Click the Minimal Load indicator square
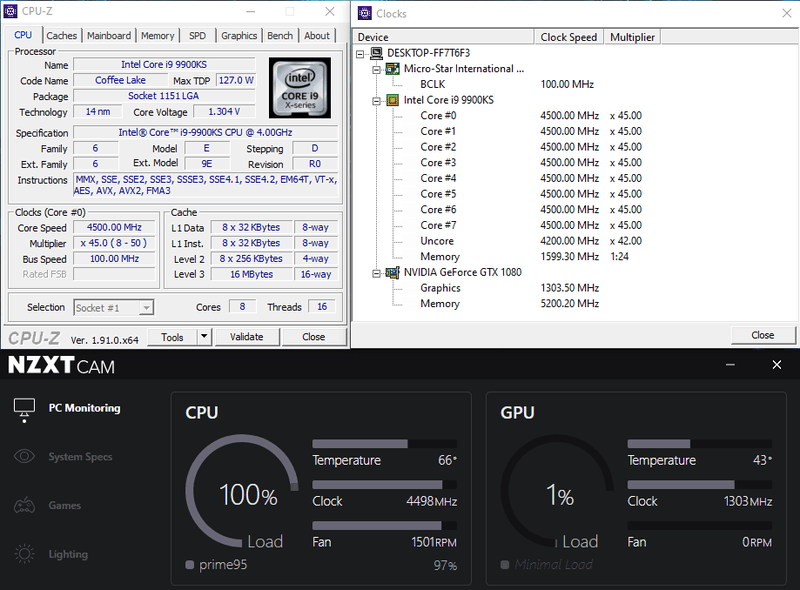The image size is (800, 590). pyautogui.click(x=505, y=564)
